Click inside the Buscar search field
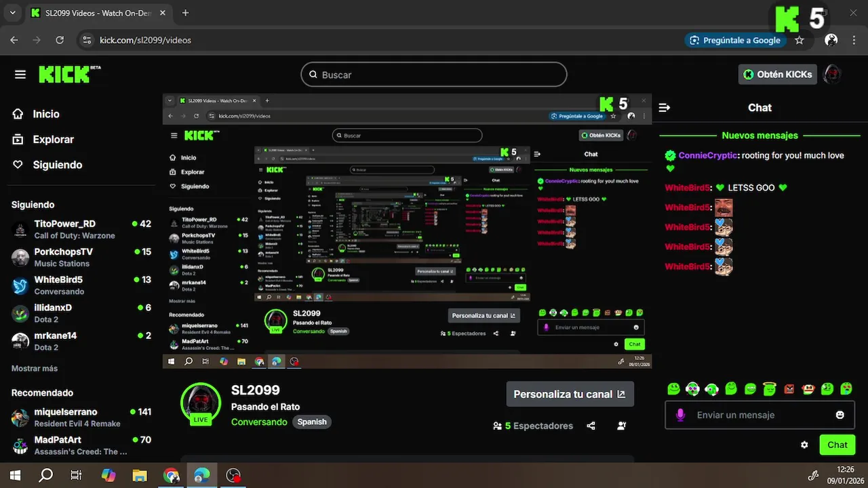 pyautogui.click(x=434, y=75)
